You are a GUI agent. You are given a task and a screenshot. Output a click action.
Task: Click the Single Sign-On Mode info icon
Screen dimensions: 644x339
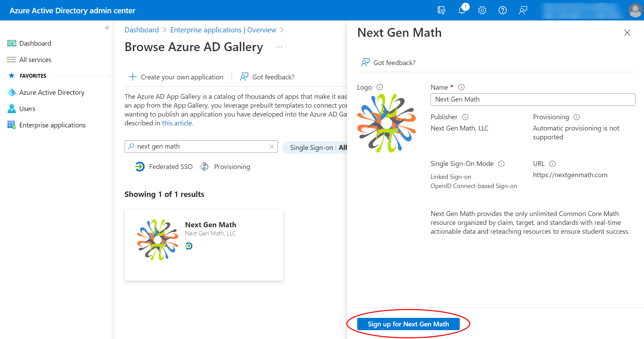pos(501,164)
